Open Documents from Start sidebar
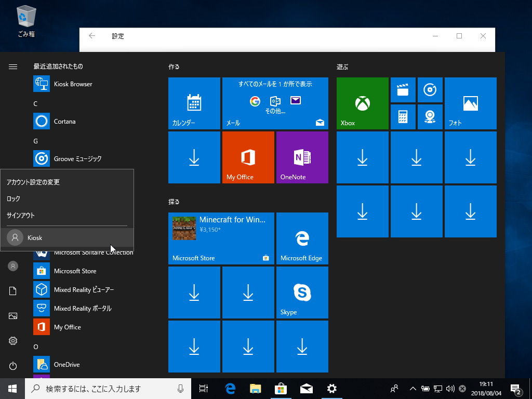This screenshot has width=532, height=399. pos(13,291)
